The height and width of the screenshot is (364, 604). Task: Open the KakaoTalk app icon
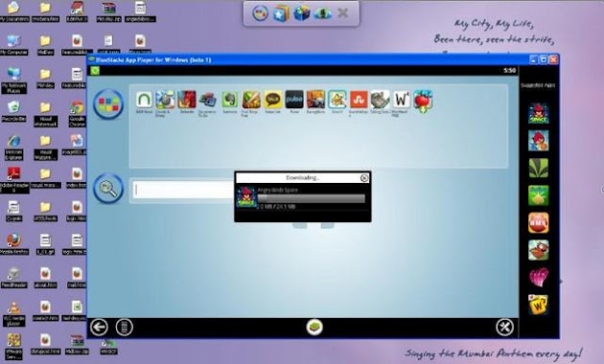point(272,100)
